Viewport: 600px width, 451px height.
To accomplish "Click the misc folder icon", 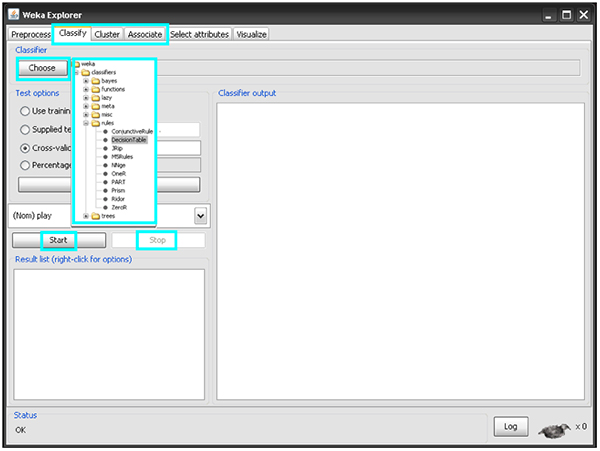I will [x=96, y=114].
